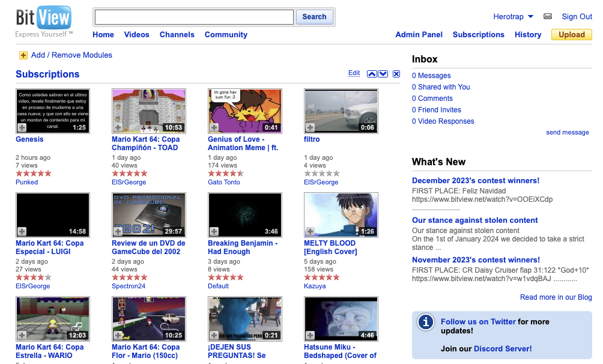Open the inbox envelope icon

pyautogui.click(x=547, y=17)
